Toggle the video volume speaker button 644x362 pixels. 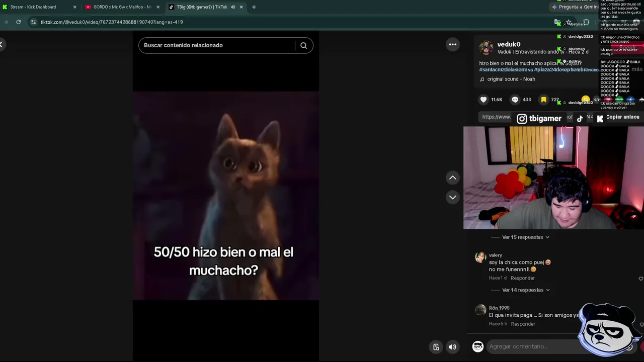tap(452, 346)
